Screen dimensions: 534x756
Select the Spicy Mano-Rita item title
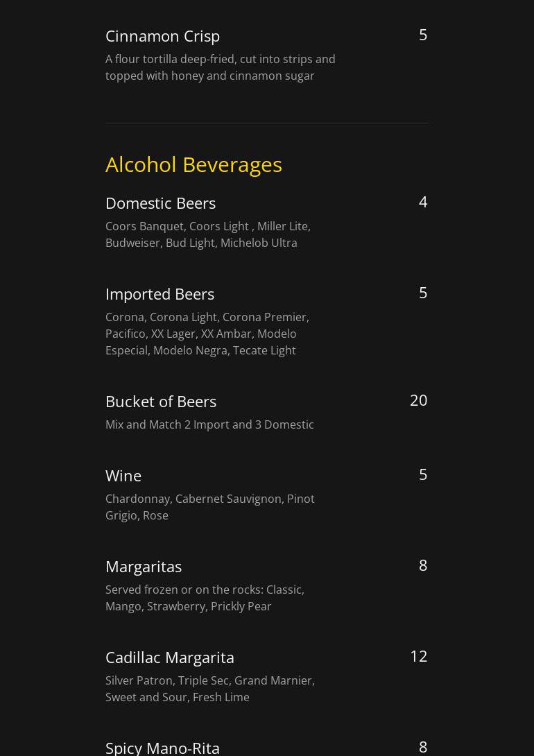click(x=162, y=747)
